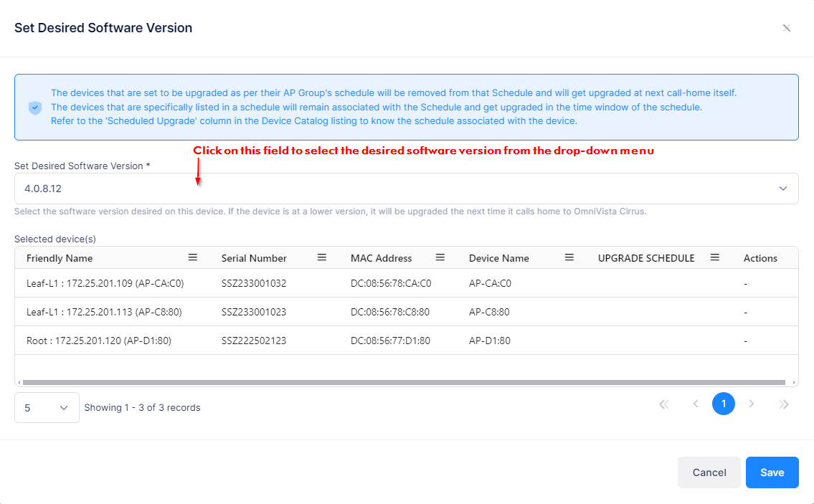Image resolution: width=814 pixels, height=504 pixels.
Task: Open the page size dropdown showing 5
Action: click(47, 407)
